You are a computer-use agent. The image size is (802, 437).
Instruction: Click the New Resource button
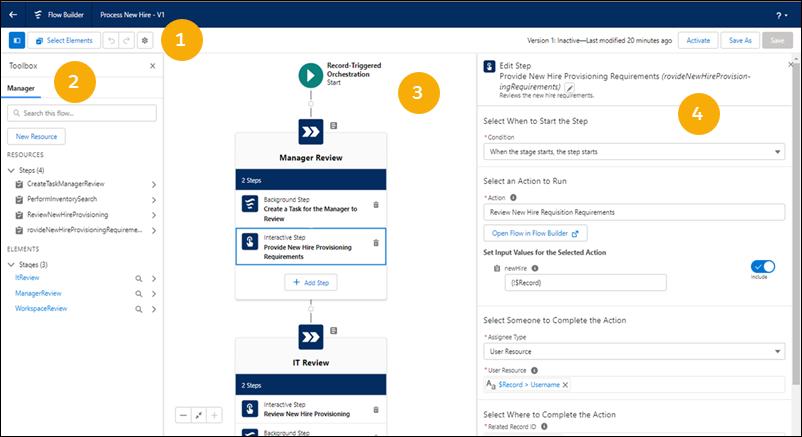[37, 135]
